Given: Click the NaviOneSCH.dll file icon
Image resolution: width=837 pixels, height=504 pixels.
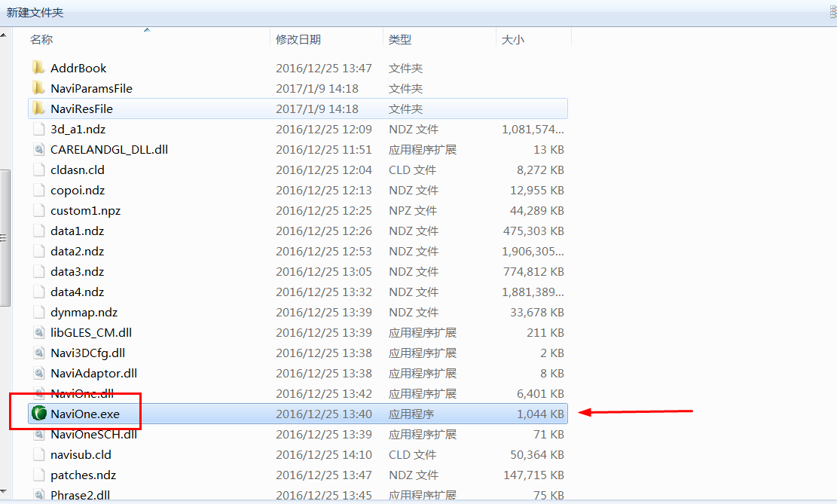Looking at the screenshot, I should [39, 434].
